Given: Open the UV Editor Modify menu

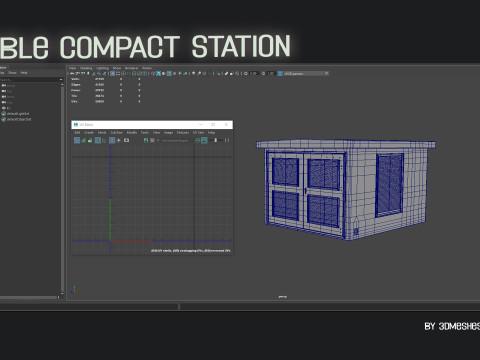Looking at the screenshot, I should coord(132,133).
